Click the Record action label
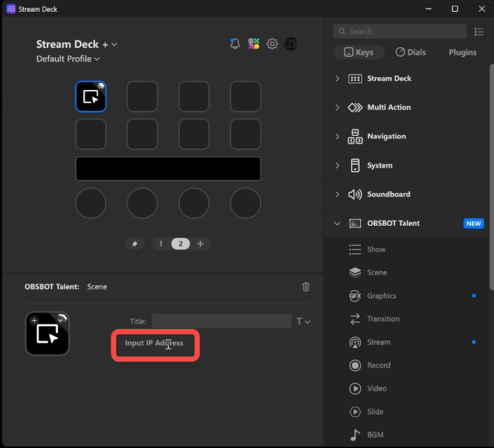Image resolution: width=494 pixels, height=448 pixels. 379,365
